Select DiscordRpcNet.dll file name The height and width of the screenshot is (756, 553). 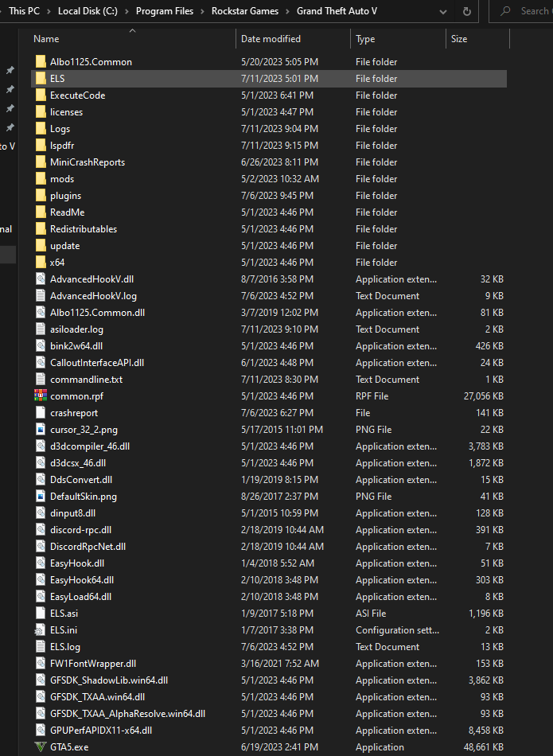88,547
